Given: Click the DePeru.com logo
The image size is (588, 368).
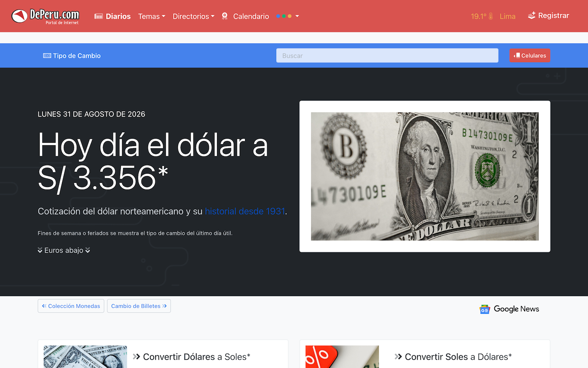Looking at the screenshot, I should pyautogui.click(x=45, y=16).
